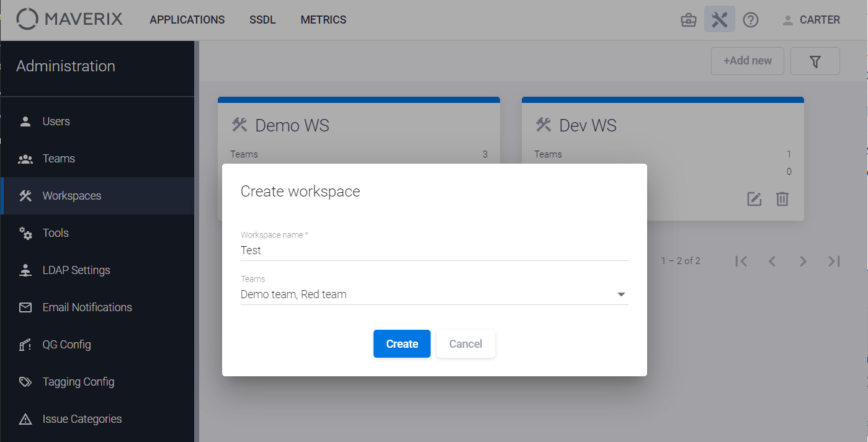The height and width of the screenshot is (442, 868).
Task: Go to the last page of workspaces
Action: pyautogui.click(x=834, y=261)
